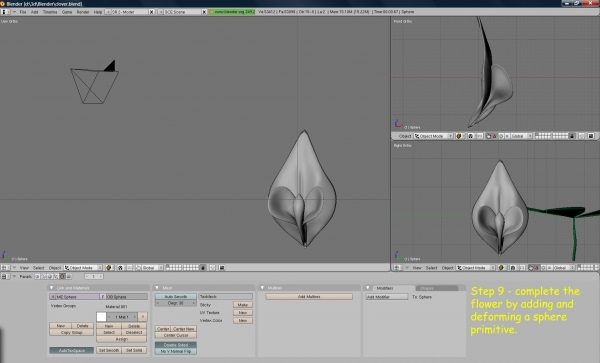The image size is (600, 363).
Task: Delete the current scene via X button
Action: [204, 12]
